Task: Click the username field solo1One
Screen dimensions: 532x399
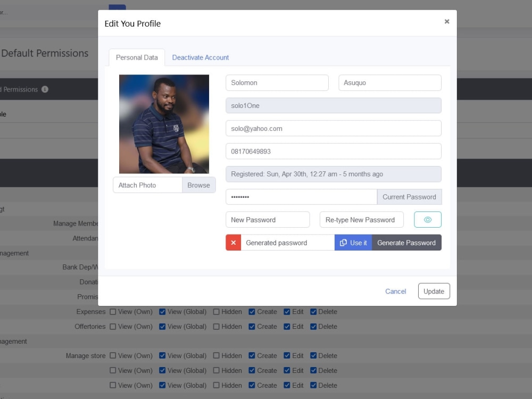Action: pyautogui.click(x=334, y=105)
